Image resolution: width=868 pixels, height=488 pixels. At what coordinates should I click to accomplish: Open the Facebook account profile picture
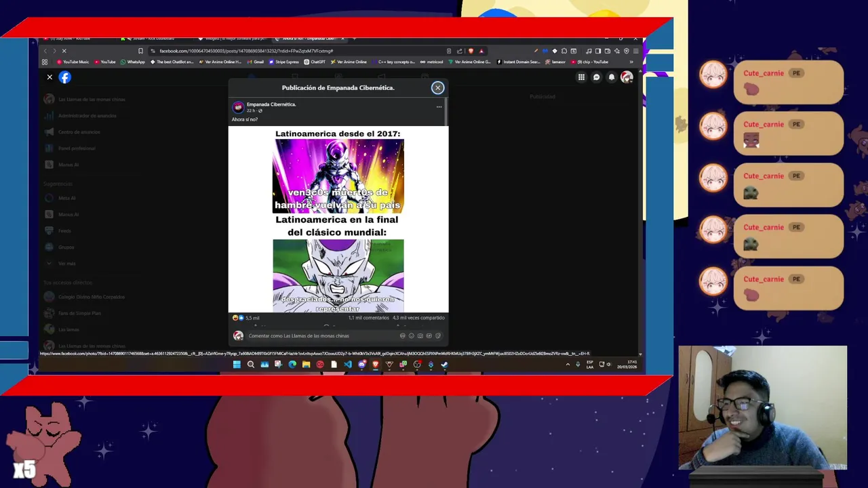(627, 77)
